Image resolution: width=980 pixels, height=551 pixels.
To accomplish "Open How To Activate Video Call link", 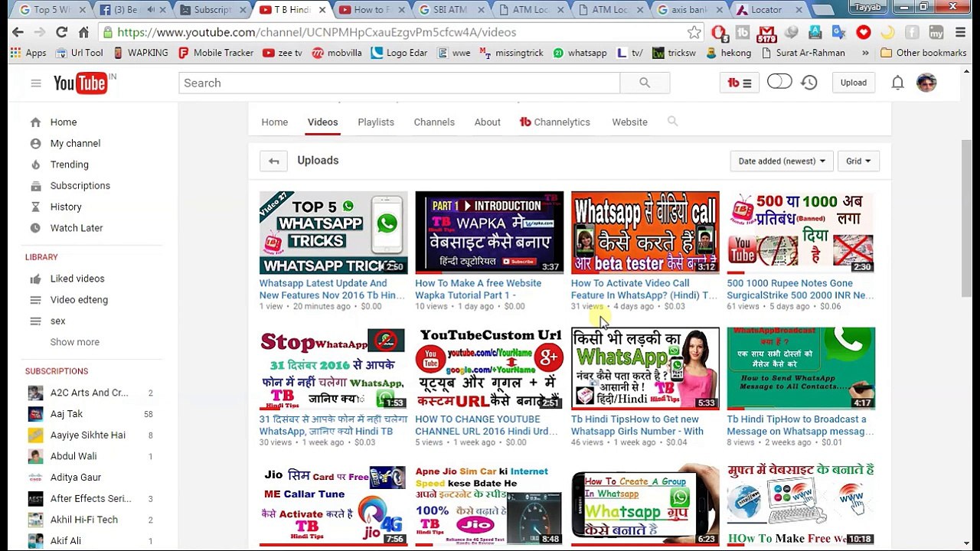I will [x=644, y=289].
